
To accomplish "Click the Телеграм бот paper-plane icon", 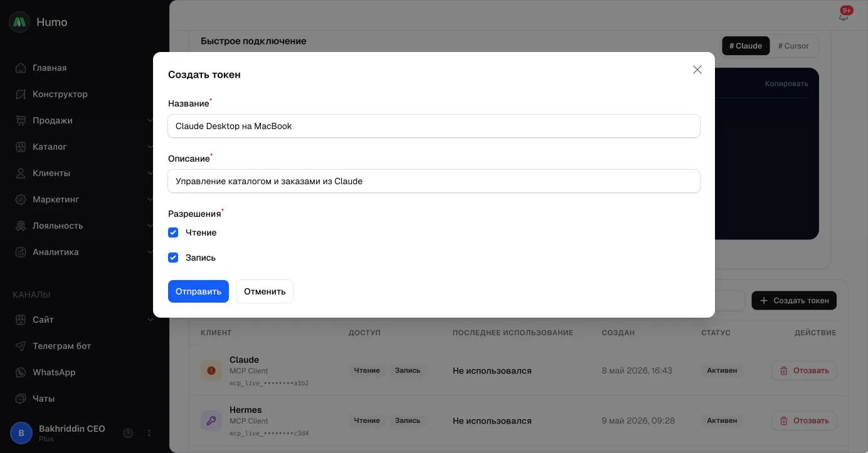I will pyautogui.click(x=21, y=346).
